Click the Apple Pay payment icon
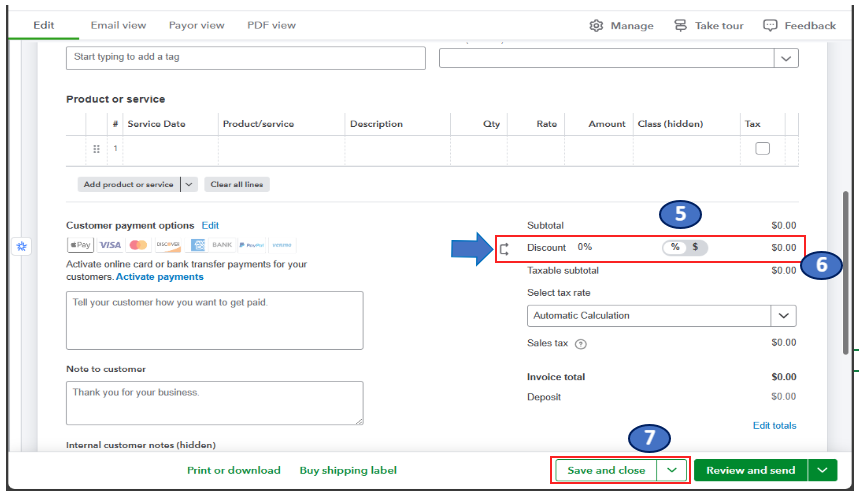Screen dimensions: 859x497 coord(80,245)
